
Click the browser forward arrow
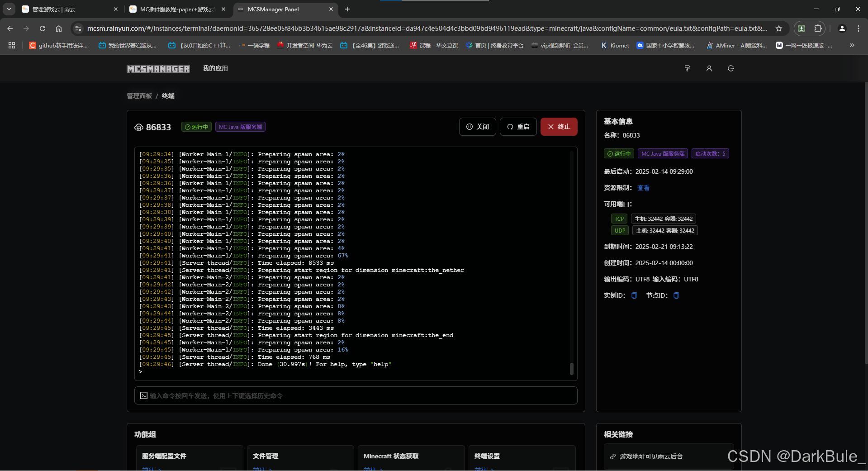pyautogui.click(x=26, y=29)
